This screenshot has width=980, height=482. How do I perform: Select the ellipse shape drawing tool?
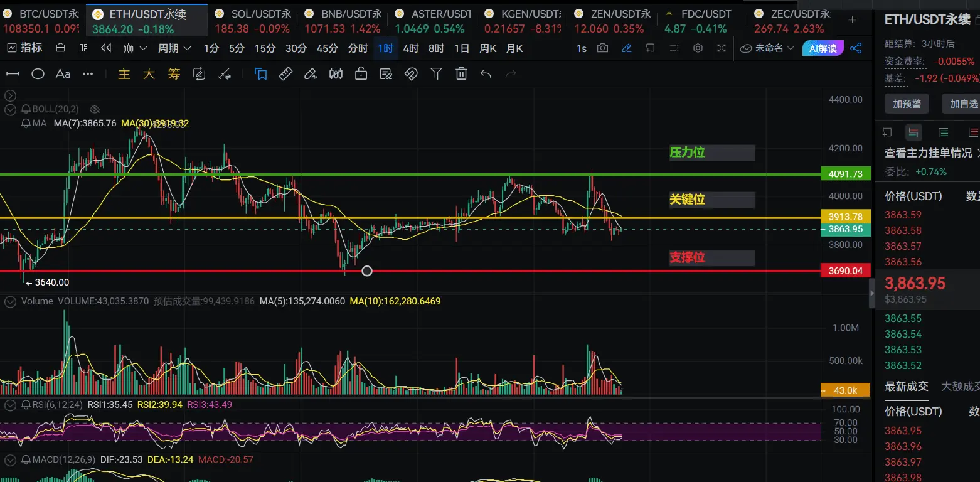tap(38, 74)
